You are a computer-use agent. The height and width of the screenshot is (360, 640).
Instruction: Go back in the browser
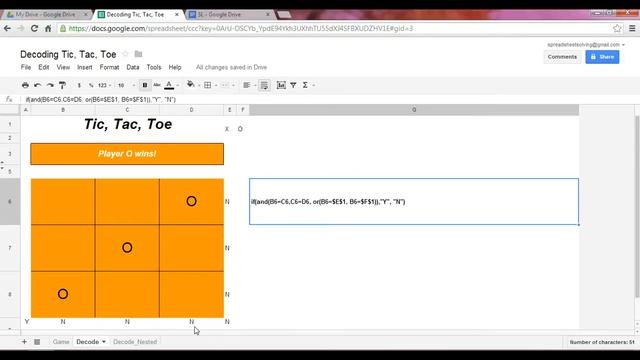[7, 29]
